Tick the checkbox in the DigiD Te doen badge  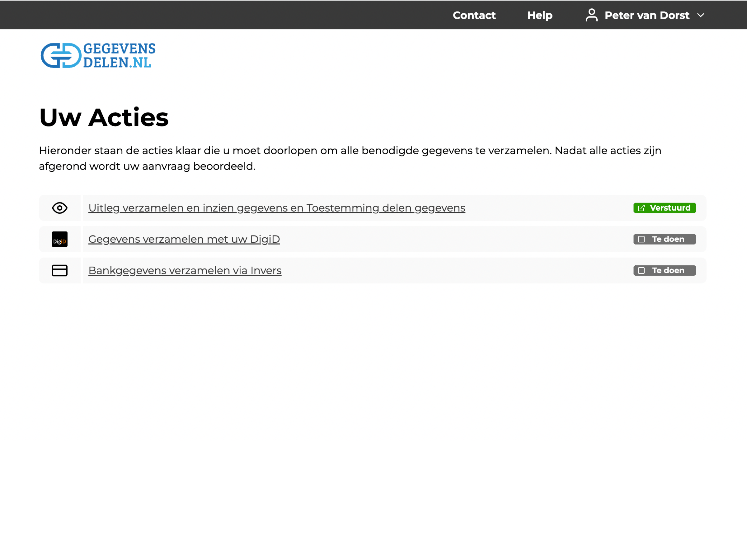[x=641, y=239]
